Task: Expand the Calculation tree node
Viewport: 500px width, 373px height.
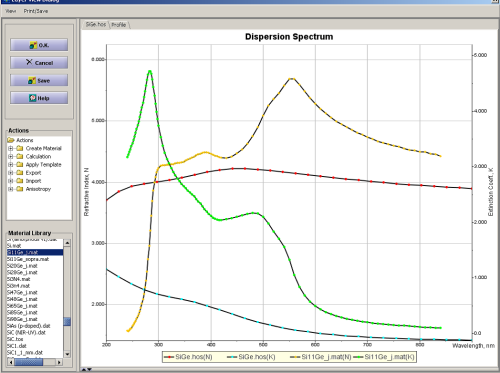Action: (x=10, y=156)
